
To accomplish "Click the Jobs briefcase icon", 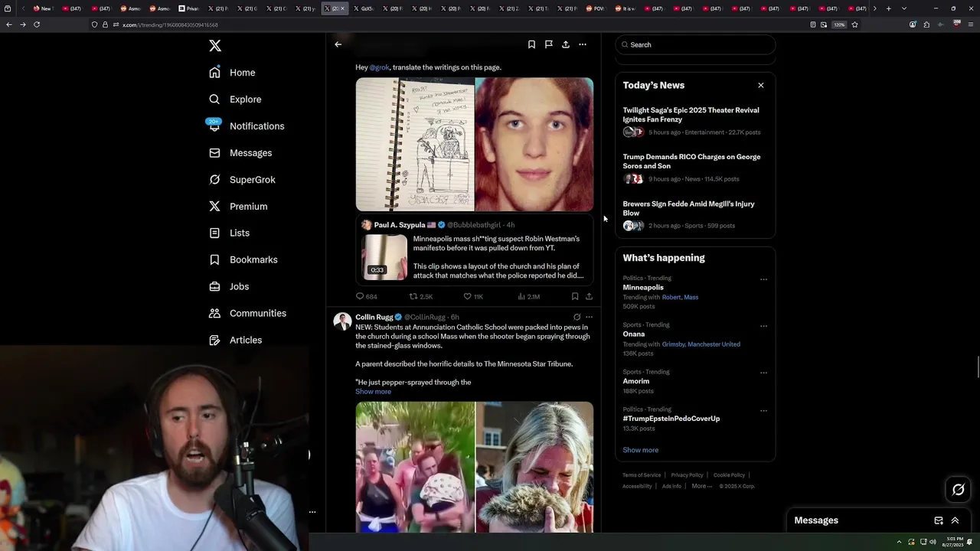I will (x=214, y=286).
